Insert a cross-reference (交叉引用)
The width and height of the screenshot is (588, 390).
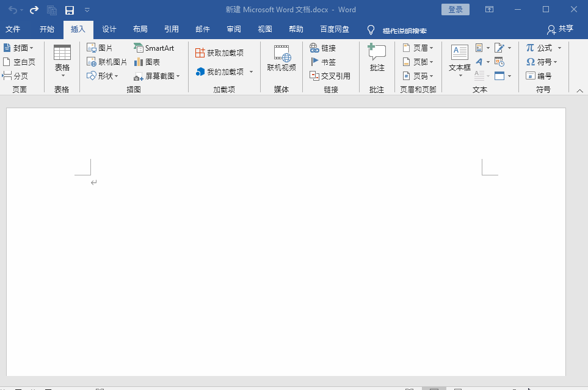[330, 76]
